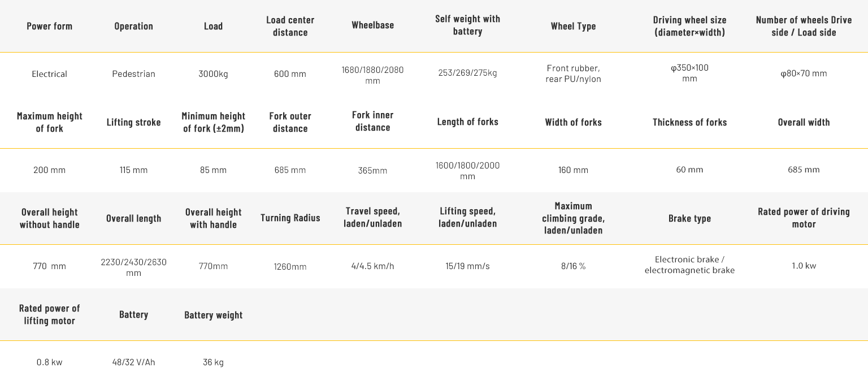The height and width of the screenshot is (389, 868).
Task: Click the Wheelbase column header
Action: [373, 25]
